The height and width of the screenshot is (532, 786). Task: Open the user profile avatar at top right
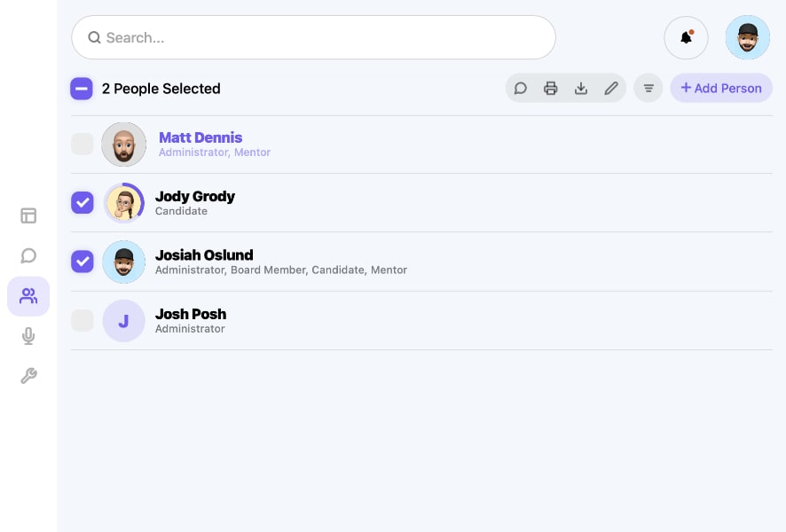747,37
